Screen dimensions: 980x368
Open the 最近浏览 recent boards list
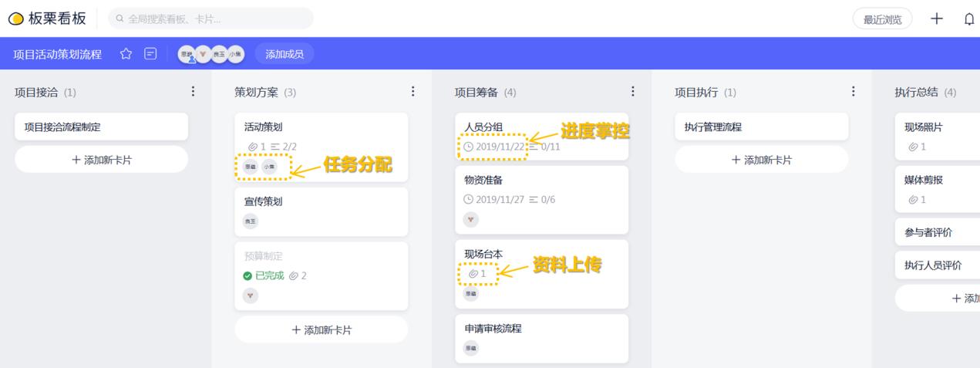(883, 19)
